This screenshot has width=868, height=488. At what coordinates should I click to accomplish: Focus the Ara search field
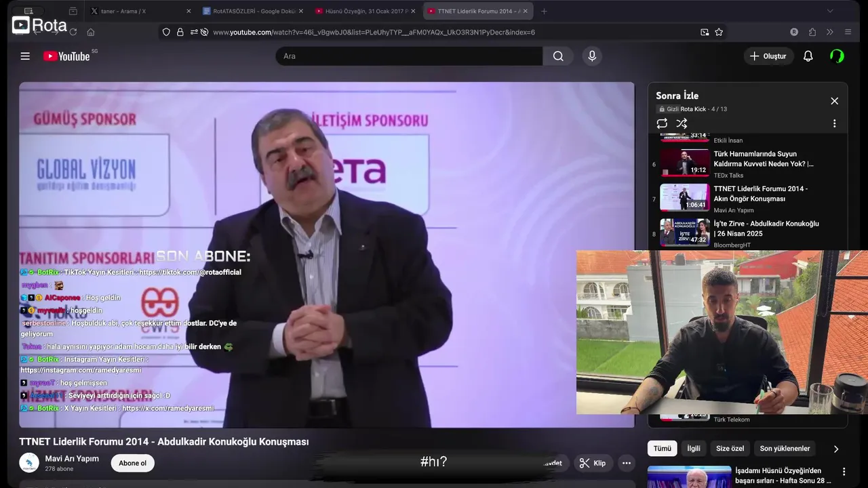(409, 56)
